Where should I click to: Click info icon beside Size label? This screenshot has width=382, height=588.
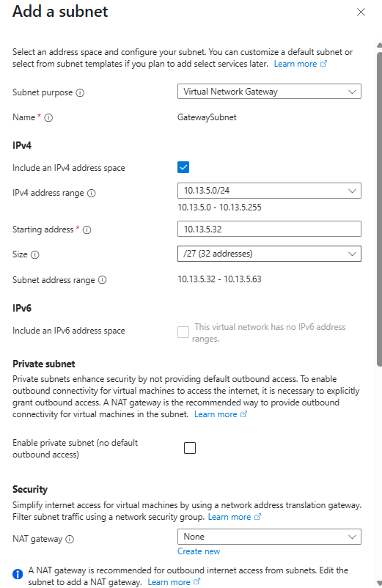coord(35,255)
